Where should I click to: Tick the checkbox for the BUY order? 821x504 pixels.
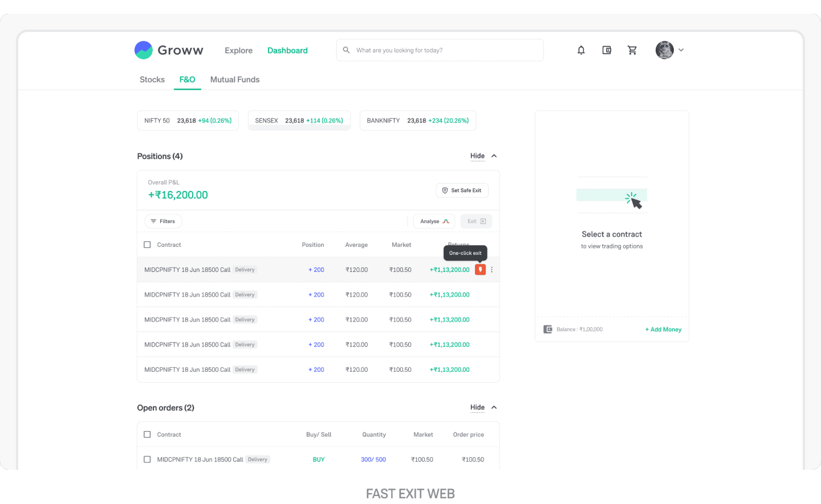pos(147,459)
